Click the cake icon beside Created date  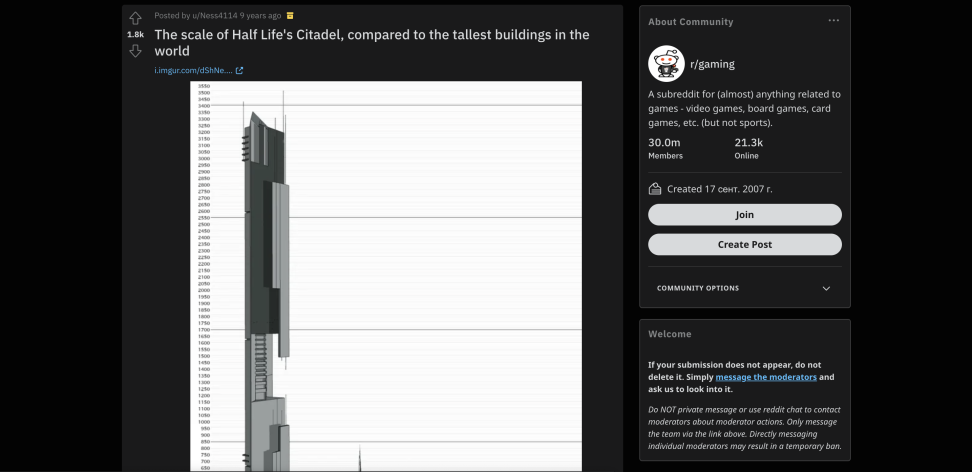655,189
